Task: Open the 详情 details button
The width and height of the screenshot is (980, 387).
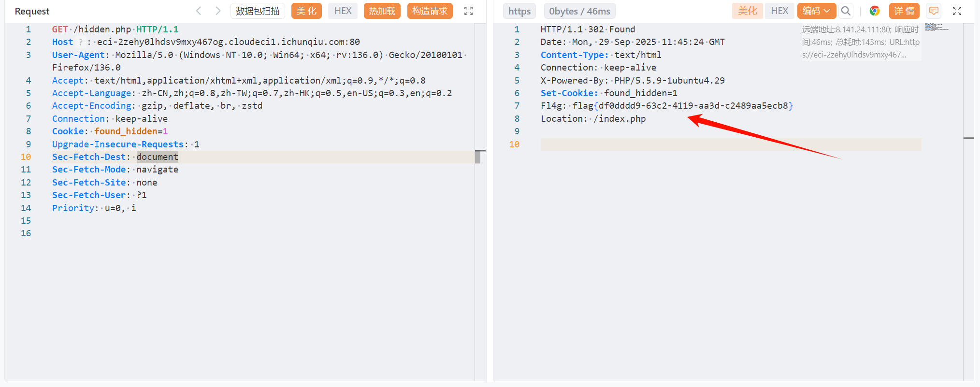Action: tap(904, 11)
